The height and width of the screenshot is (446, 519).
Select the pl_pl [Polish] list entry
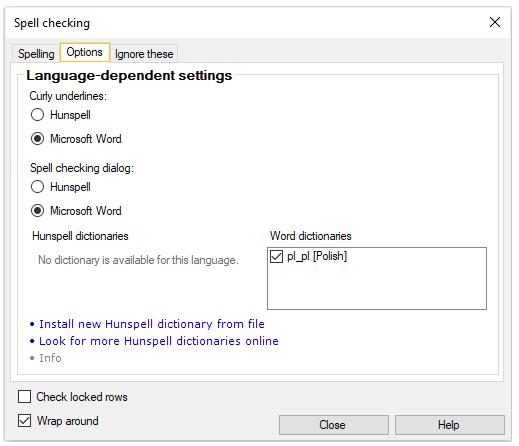tap(317, 256)
